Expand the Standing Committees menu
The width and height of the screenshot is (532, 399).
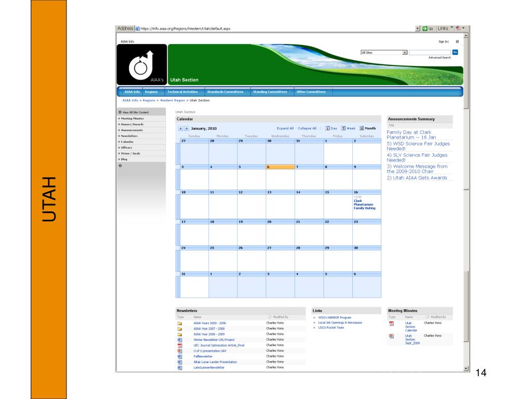pyautogui.click(x=290, y=92)
